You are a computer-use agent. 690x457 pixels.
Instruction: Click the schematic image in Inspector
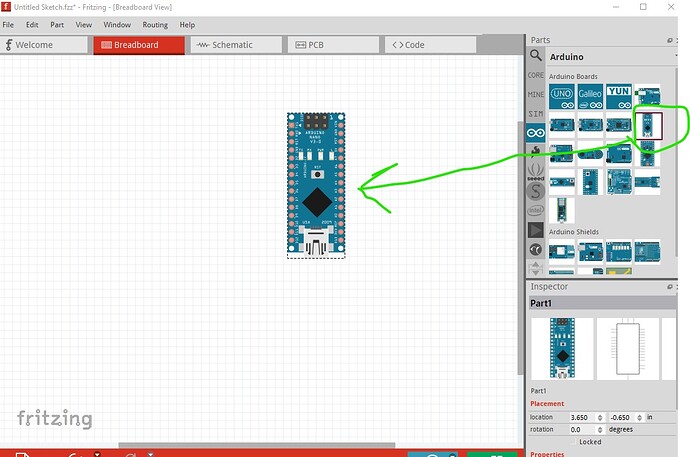pos(628,348)
